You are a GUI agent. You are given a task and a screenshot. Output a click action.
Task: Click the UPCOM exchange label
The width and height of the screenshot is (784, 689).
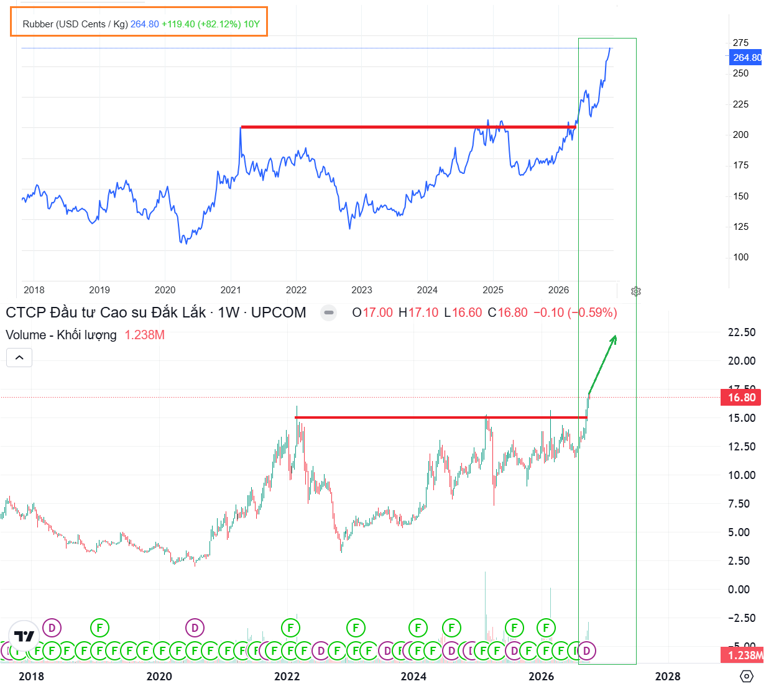279,313
